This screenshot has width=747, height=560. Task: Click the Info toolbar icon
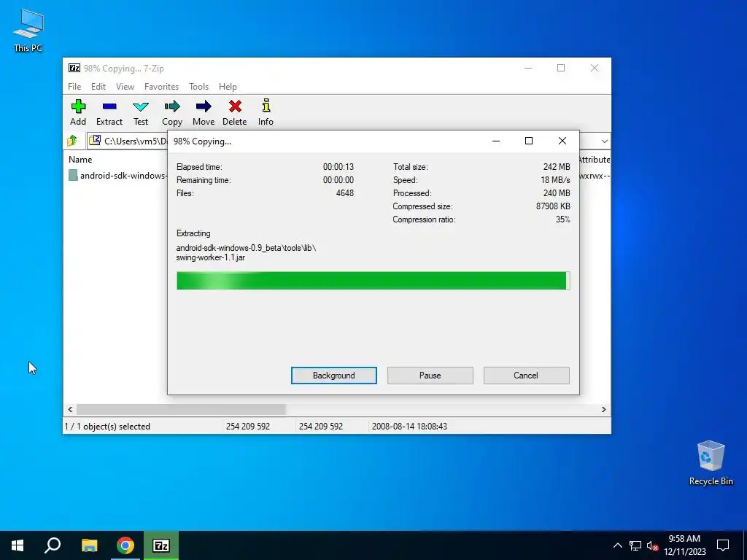266,106
